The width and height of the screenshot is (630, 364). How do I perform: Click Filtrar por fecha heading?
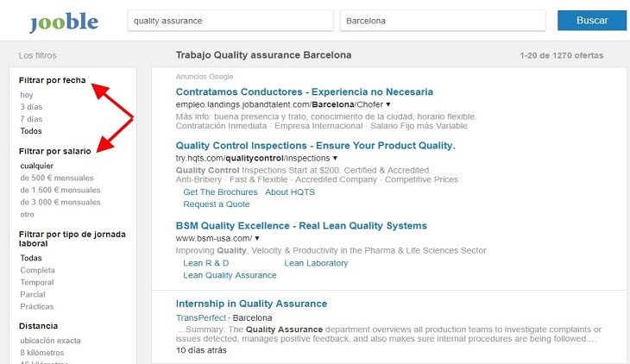(53, 80)
